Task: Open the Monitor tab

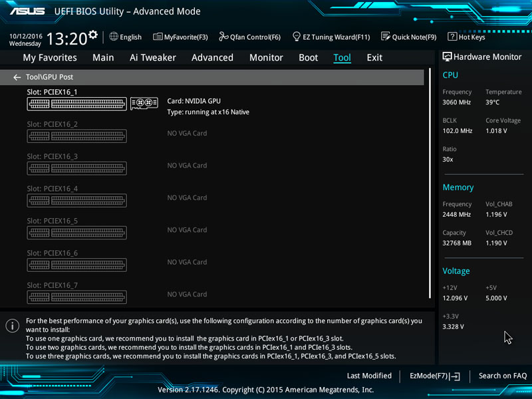Action: tap(266, 58)
